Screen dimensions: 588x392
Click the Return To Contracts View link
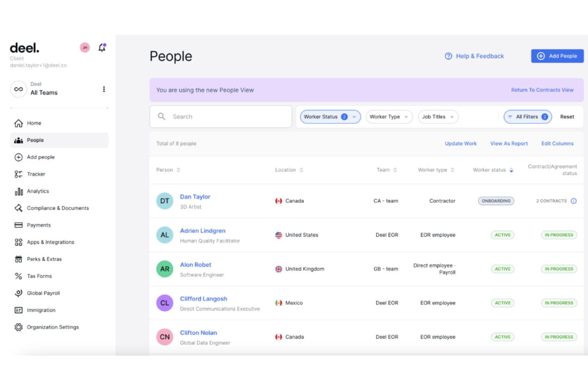542,90
